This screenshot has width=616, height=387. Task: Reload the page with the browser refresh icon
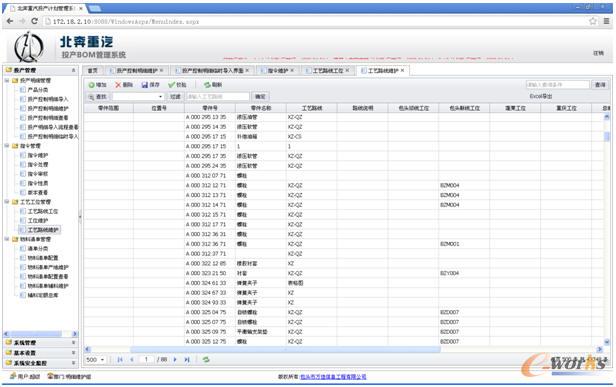[35, 21]
